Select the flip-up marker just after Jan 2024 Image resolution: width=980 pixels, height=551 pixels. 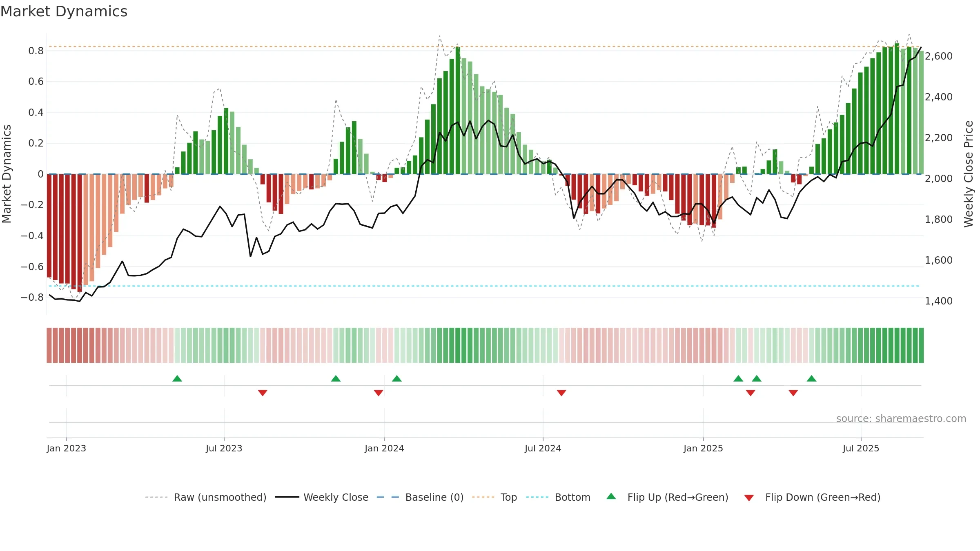pyautogui.click(x=397, y=378)
